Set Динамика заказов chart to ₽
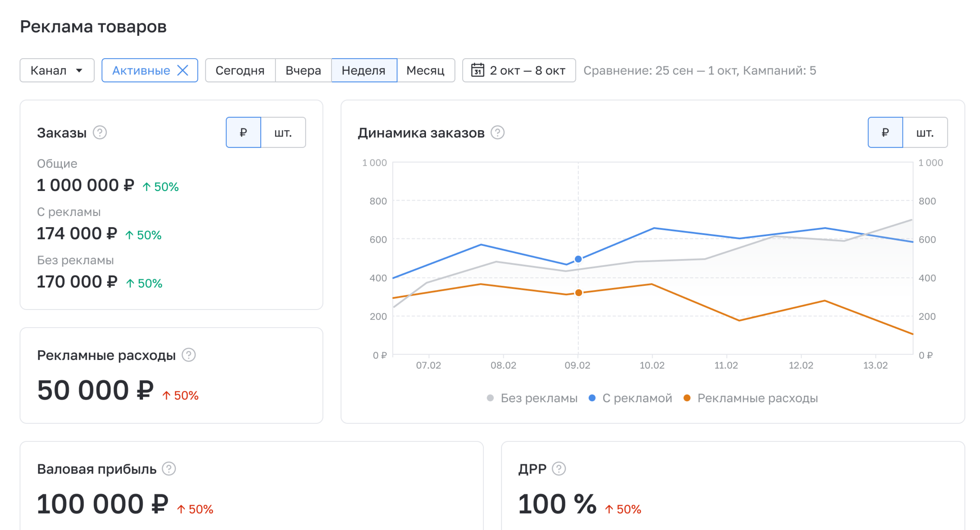980x530 pixels. (x=885, y=133)
